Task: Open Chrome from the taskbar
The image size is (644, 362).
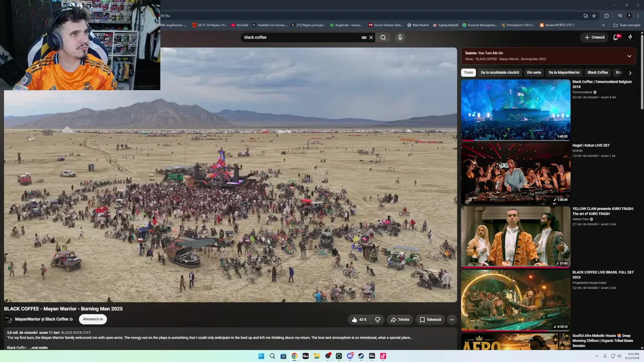Action: pyautogui.click(x=294, y=356)
